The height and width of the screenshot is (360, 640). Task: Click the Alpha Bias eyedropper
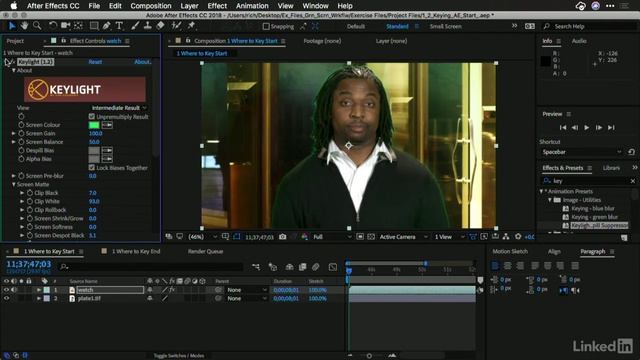[x=107, y=159]
